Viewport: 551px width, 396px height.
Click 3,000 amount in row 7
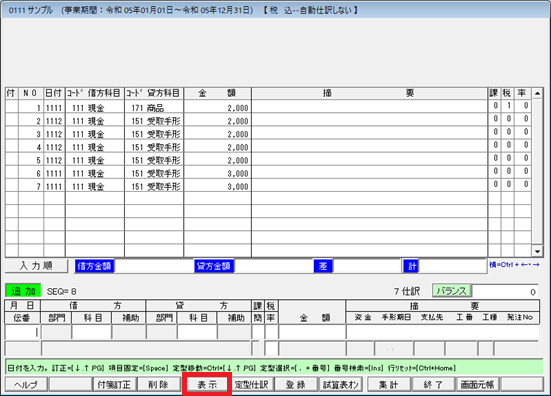click(x=218, y=186)
